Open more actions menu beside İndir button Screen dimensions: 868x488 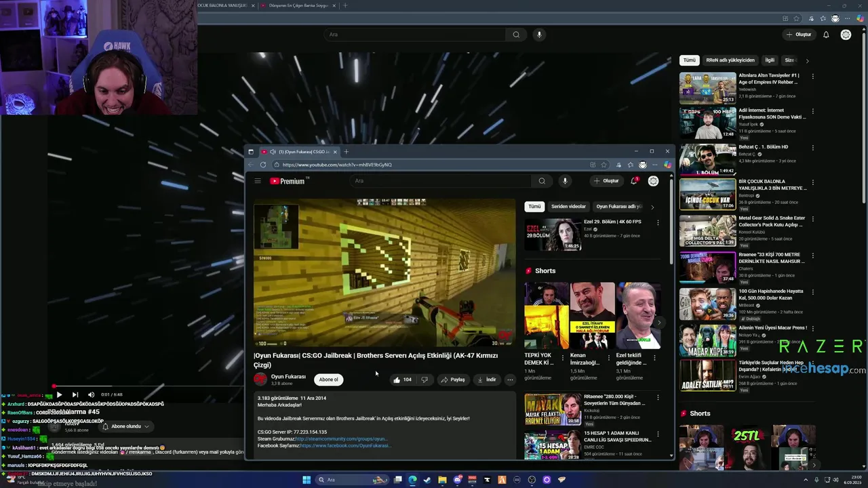coord(510,380)
